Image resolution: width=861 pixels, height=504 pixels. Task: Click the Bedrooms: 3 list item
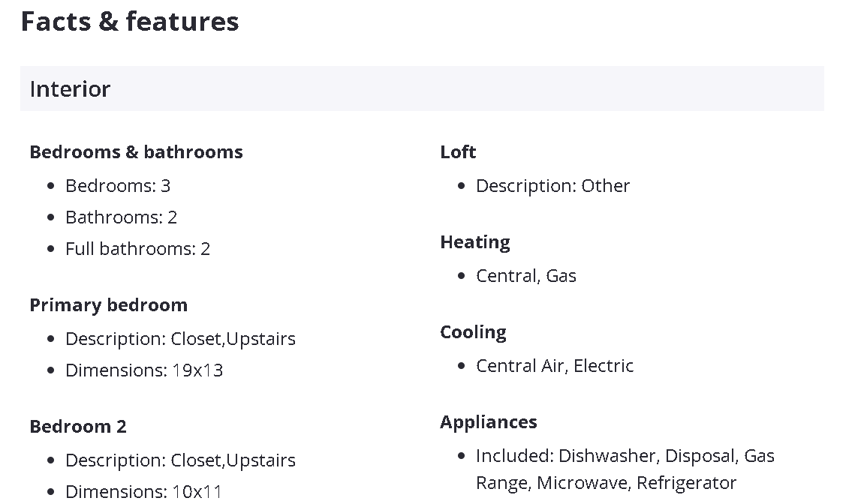click(118, 186)
